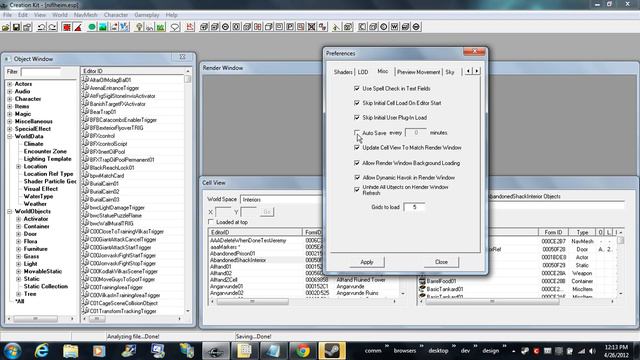Screen dimensions: 640x360
Task: Toggle Unhide All Objects on Render Window Refresh
Action: tap(357, 189)
